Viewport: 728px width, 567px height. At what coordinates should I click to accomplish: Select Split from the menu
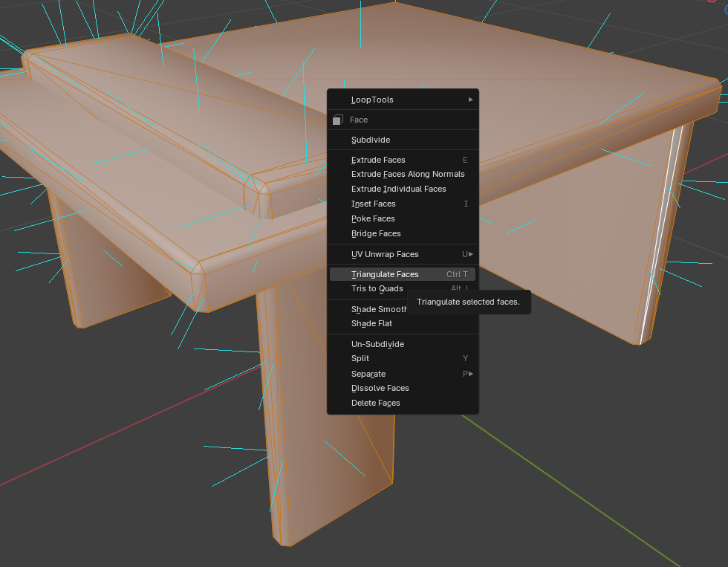[x=403, y=358]
